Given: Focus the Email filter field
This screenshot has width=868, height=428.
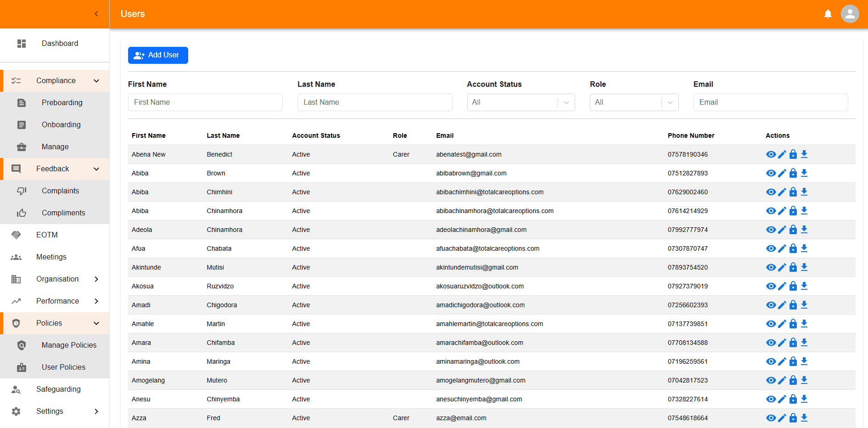Looking at the screenshot, I should click(x=771, y=102).
